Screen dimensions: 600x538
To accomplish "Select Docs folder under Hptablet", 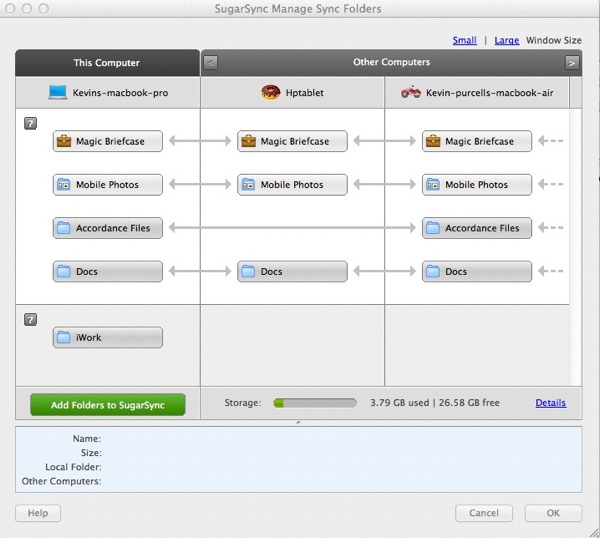I will point(292,272).
